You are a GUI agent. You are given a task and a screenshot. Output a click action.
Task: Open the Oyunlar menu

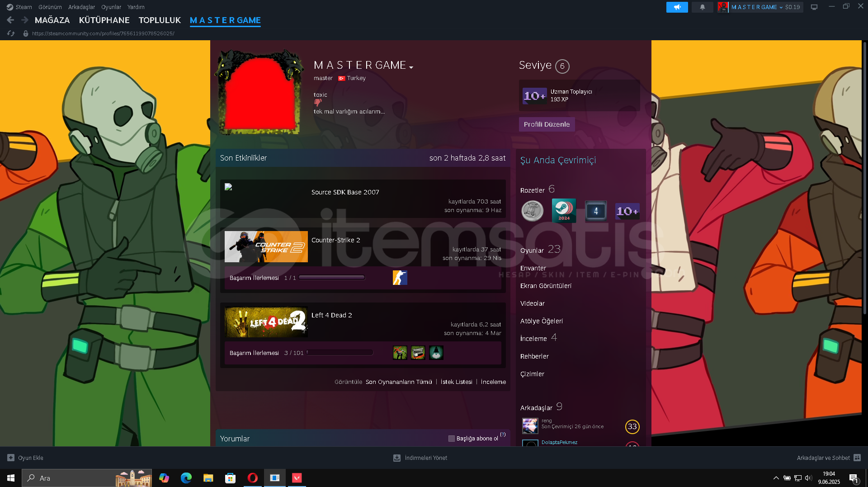pyautogui.click(x=111, y=7)
